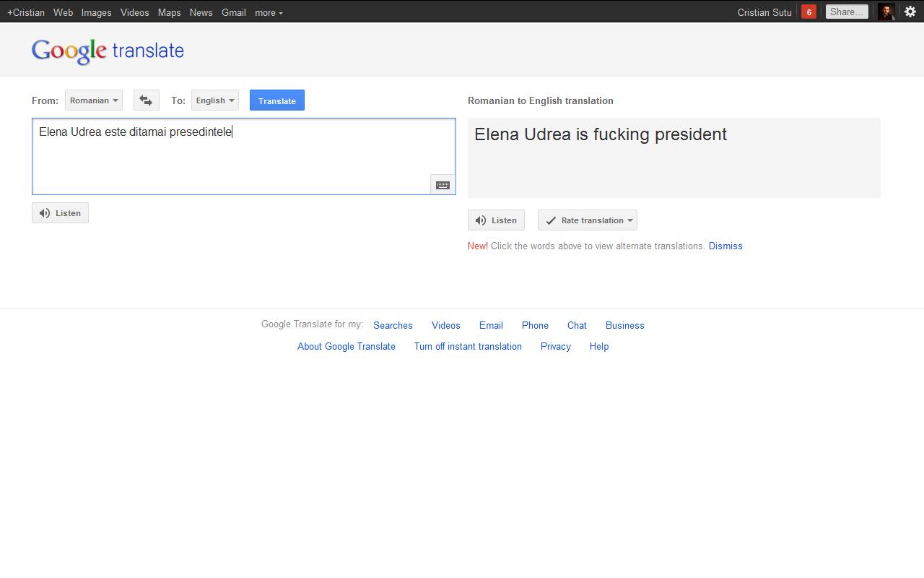Expand the more menu in top bar
This screenshot has height=578, width=924.
[269, 12]
